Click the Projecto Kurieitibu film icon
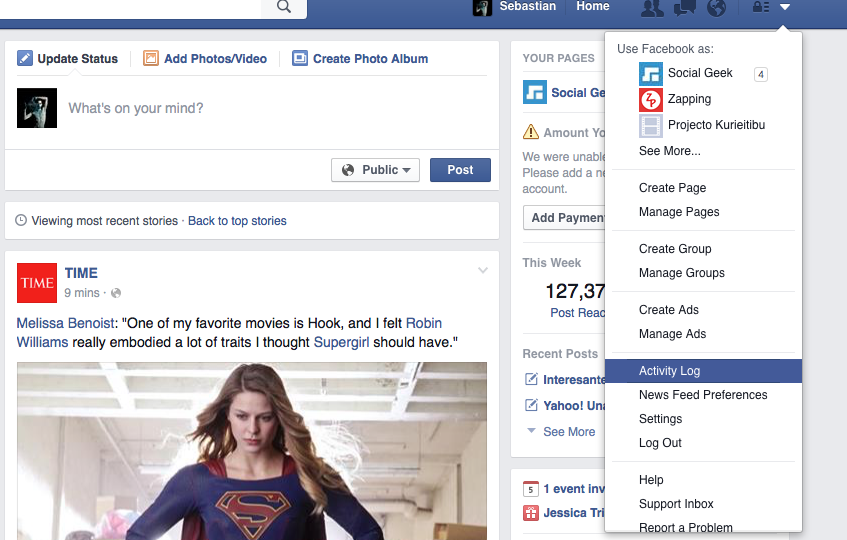 coord(651,126)
